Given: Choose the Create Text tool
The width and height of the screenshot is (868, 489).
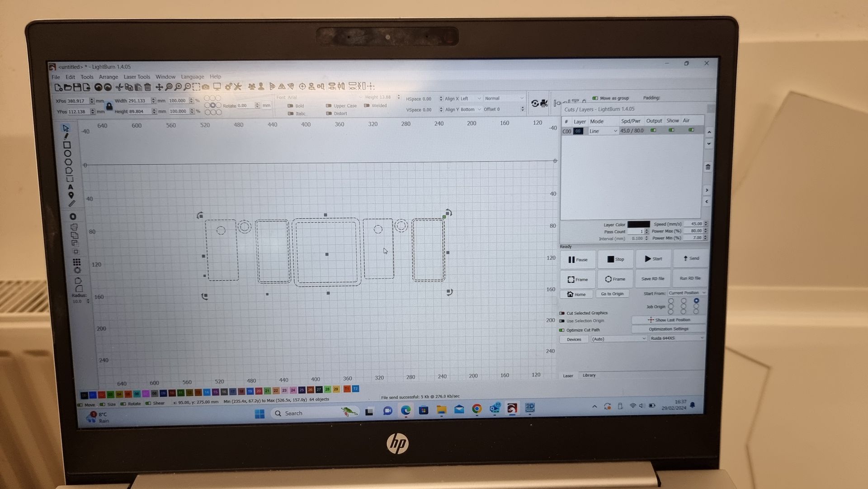Looking at the screenshot, I should pos(70,187).
